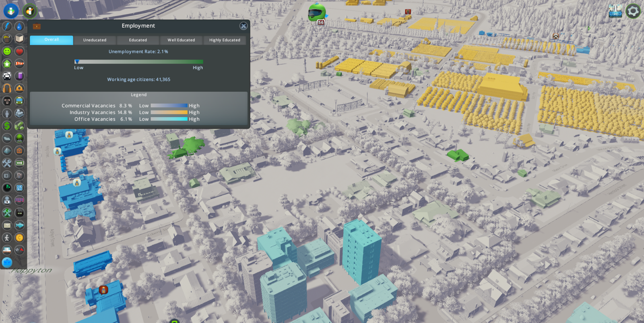
Task: Close the Employment panel
Action: [x=244, y=26]
